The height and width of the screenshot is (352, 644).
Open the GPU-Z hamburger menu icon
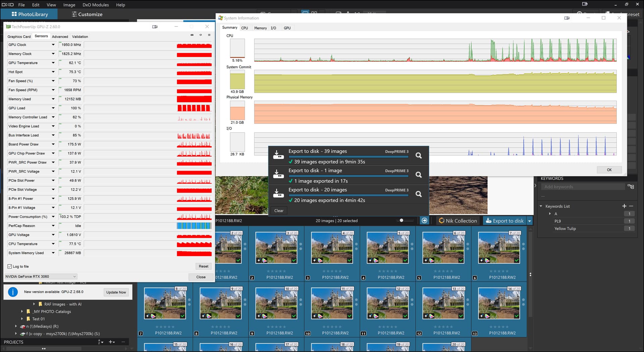(x=209, y=35)
